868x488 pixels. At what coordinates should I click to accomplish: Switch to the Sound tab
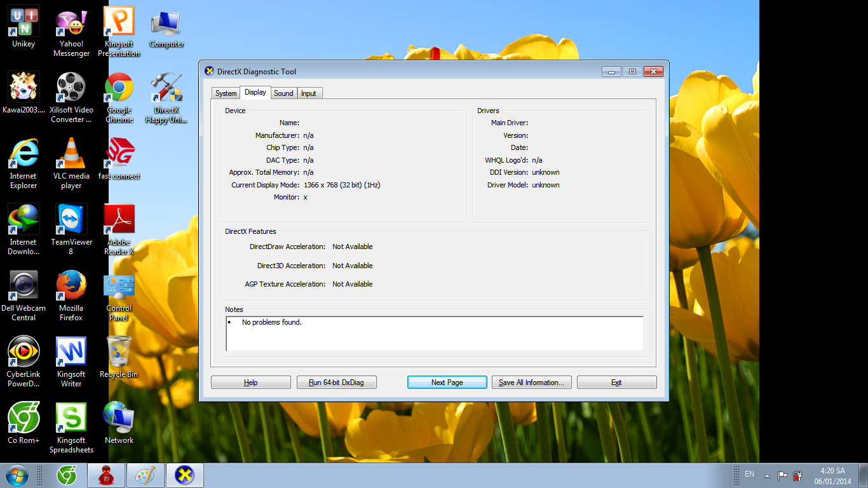[283, 93]
